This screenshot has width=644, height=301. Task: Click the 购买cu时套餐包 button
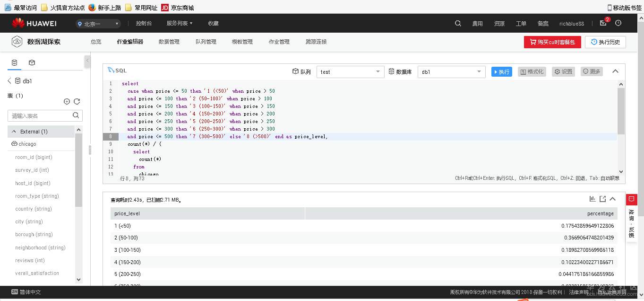(552, 42)
